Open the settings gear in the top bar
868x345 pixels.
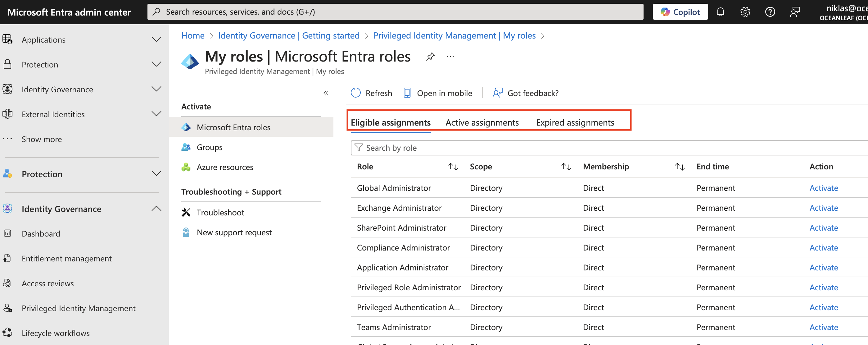coord(745,11)
